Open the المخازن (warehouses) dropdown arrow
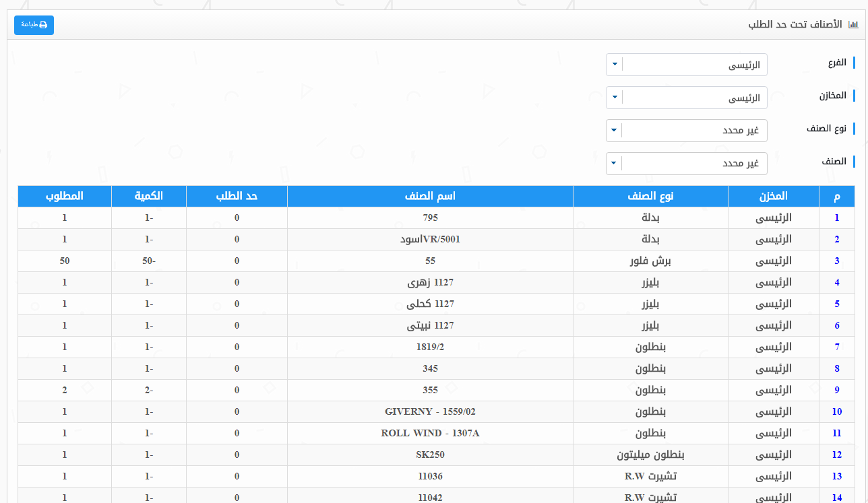The image size is (868, 503). click(x=615, y=98)
